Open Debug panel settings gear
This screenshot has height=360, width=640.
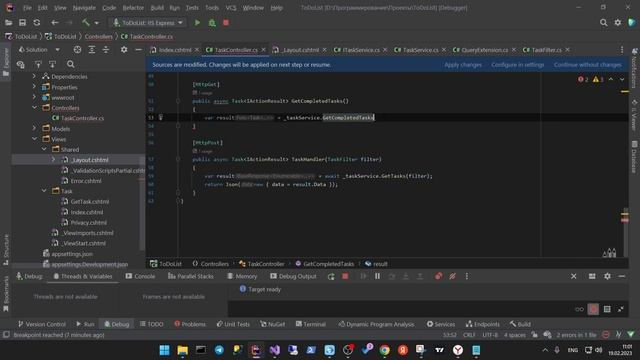click(x=607, y=276)
